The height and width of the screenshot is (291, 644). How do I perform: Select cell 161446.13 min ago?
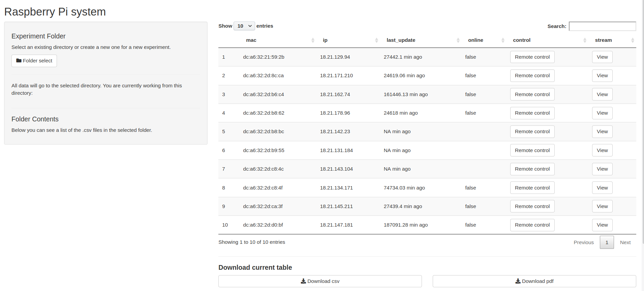coord(405,94)
